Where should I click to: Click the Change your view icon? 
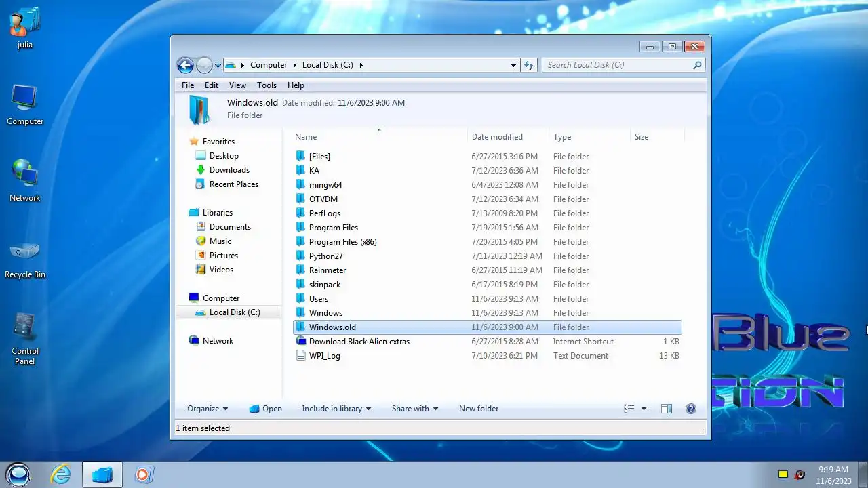[629, 409]
